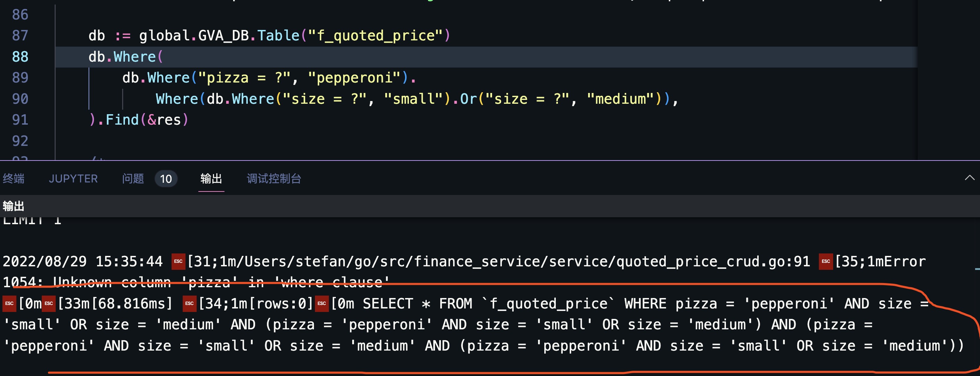Maximize the panel with the up chevron
Viewport: 980px width, 376px height.
pyautogui.click(x=969, y=178)
